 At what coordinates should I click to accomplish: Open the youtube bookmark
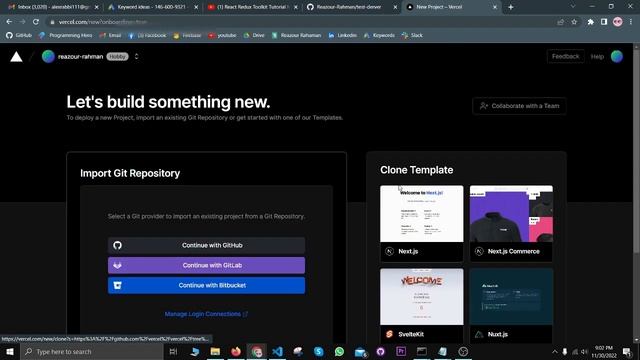point(222,36)
